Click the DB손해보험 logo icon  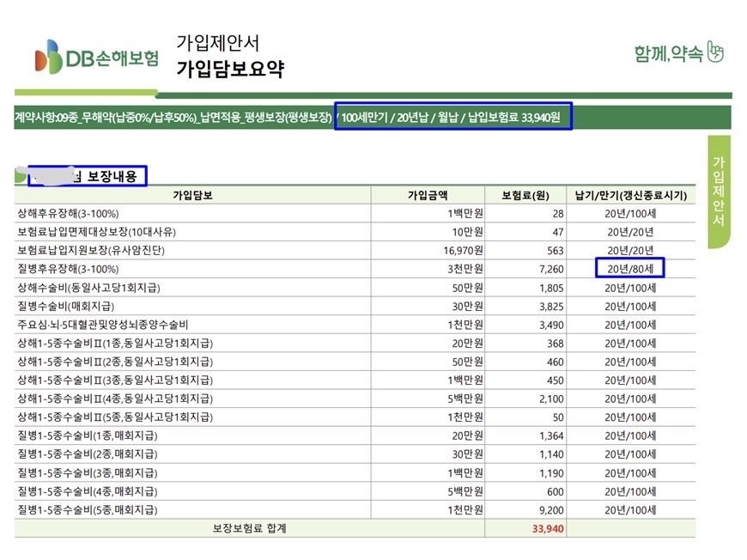tap(49, 59)
